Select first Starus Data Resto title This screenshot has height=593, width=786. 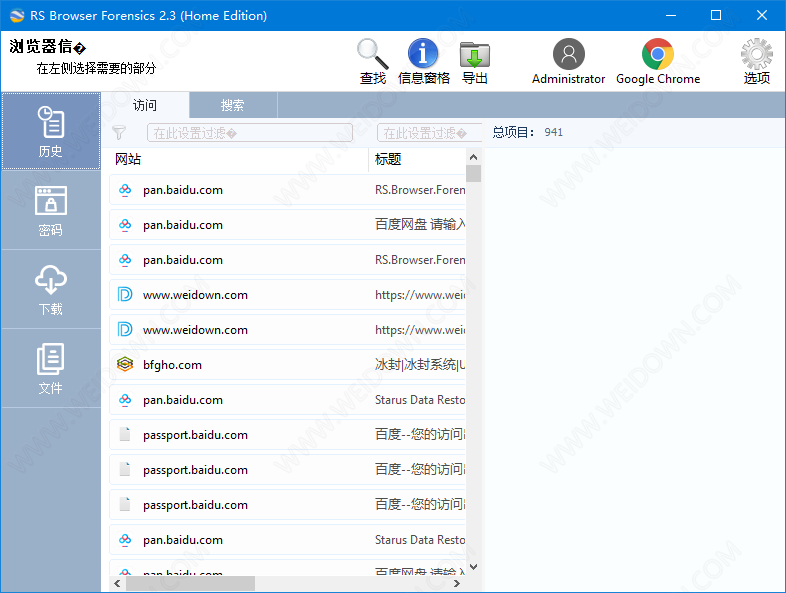pos(420,400)
